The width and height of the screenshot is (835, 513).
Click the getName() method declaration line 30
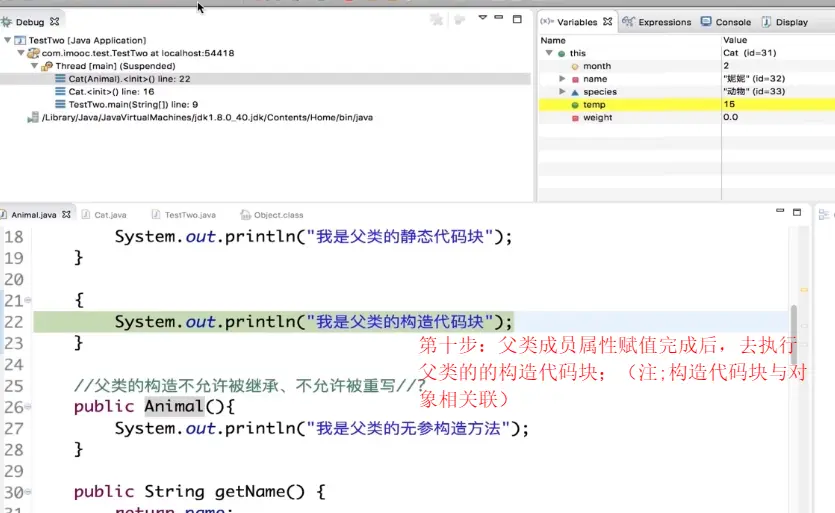[x=200, y=492]
